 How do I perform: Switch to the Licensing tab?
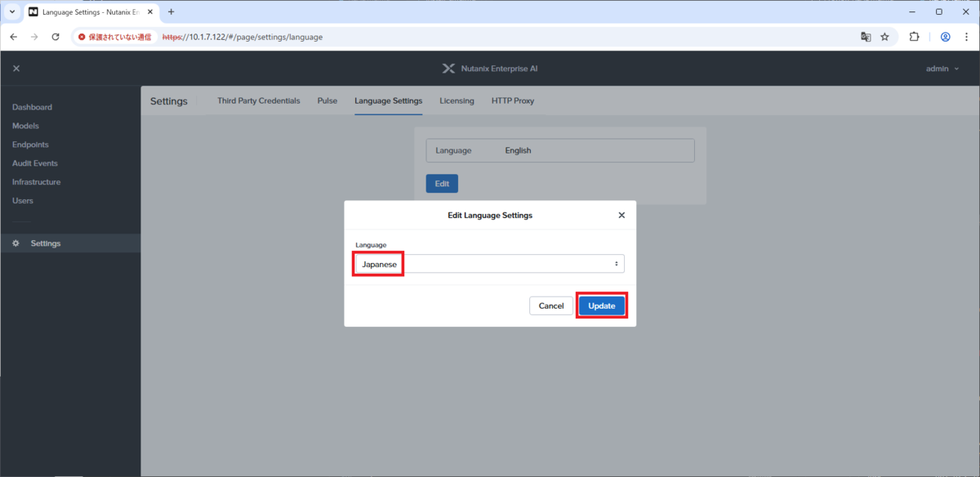(457, 100)
